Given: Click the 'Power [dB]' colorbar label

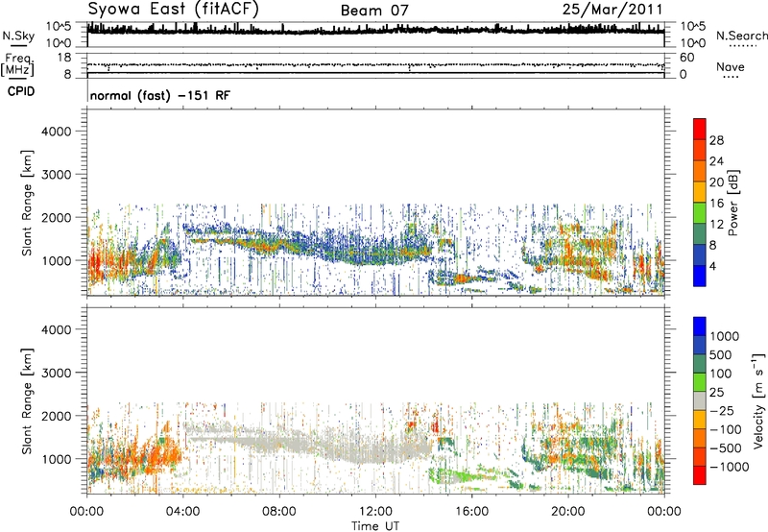Looking at the screenshot, I should pos(732,203).
